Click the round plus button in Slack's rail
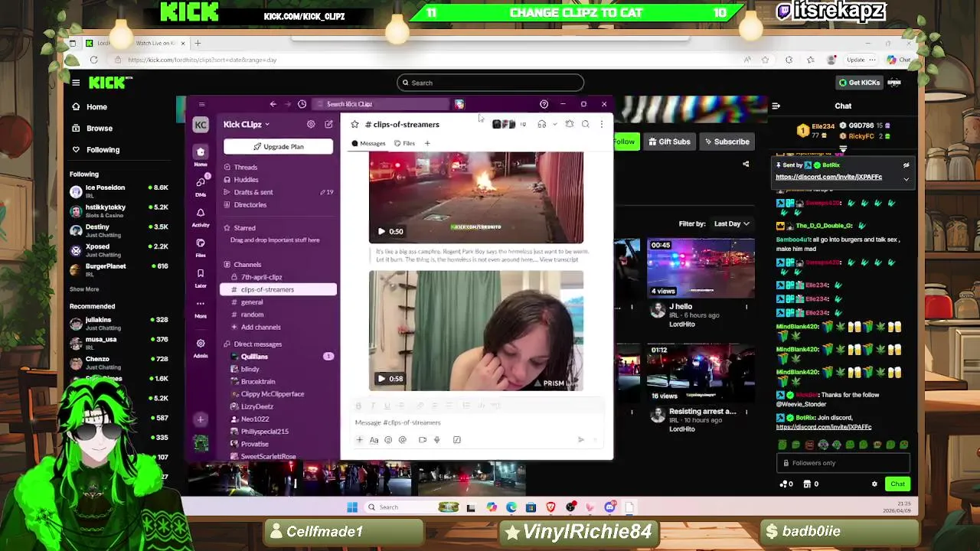 click(201, 419)
